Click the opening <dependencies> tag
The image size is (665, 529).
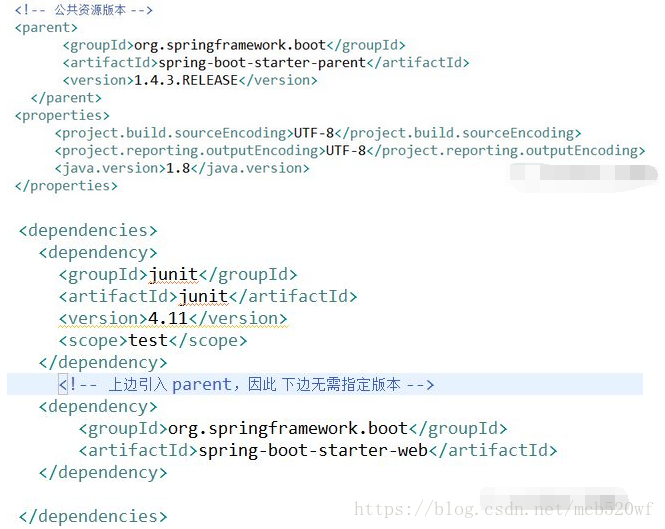(x=88, y=230)
